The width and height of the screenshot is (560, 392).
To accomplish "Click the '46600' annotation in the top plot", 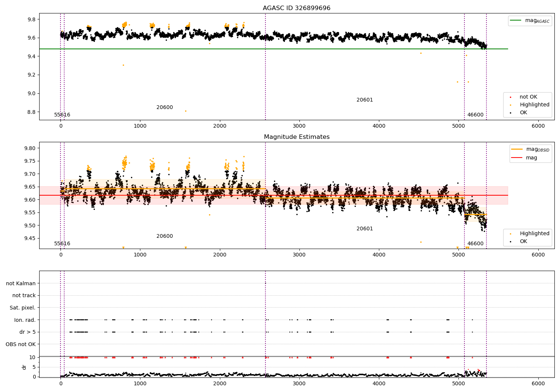I will (475, 115).
